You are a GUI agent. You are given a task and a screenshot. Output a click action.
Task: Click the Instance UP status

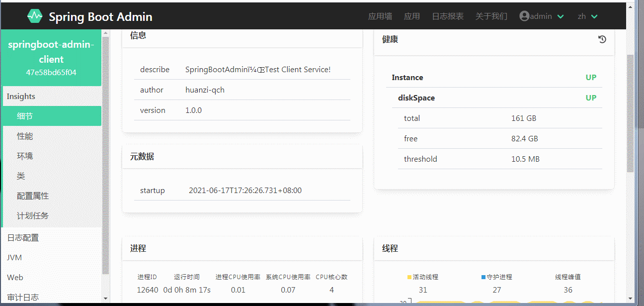click(x=591, y=77)
